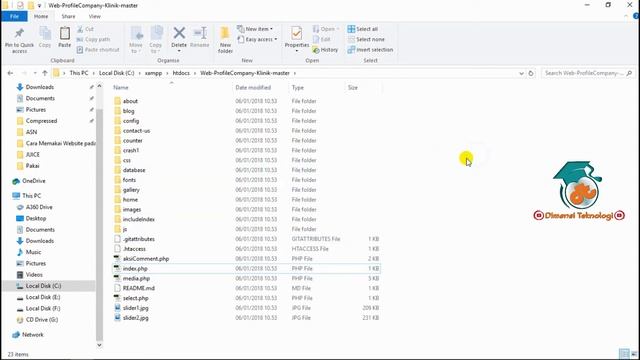
Task: Switch to large icons view layout
Action: tap(634, 354)
